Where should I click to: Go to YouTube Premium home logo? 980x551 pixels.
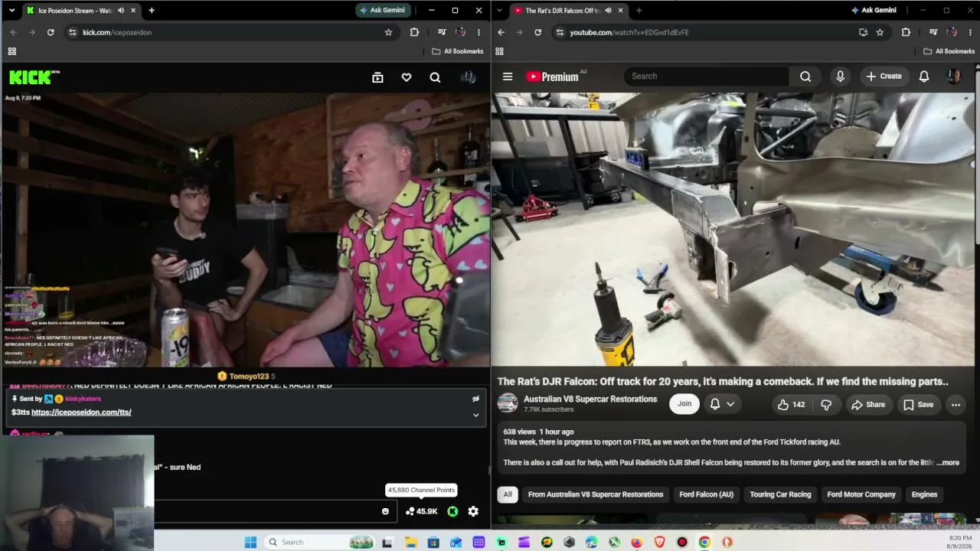(551, 77)
